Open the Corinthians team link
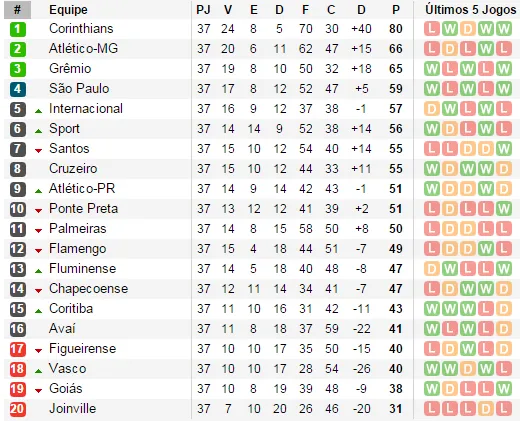The width and height of the screenshot is (520, 421). tap(81, 29)
